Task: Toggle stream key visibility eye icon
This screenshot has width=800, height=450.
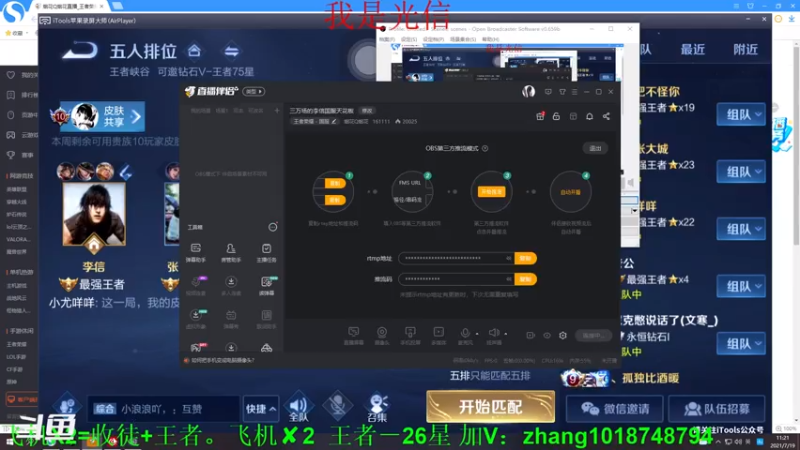Action: tap(509, 279)
